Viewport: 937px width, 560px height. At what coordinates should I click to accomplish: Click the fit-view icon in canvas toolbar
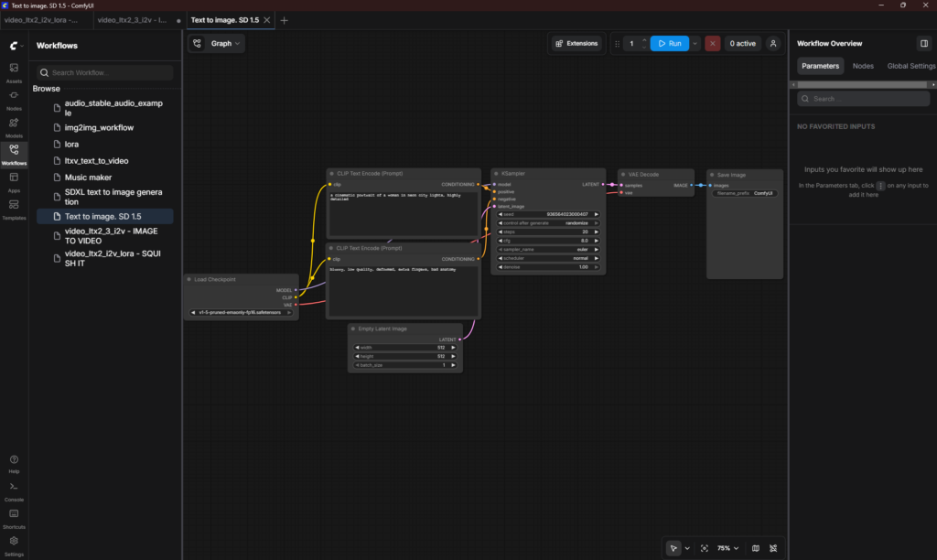704,548
